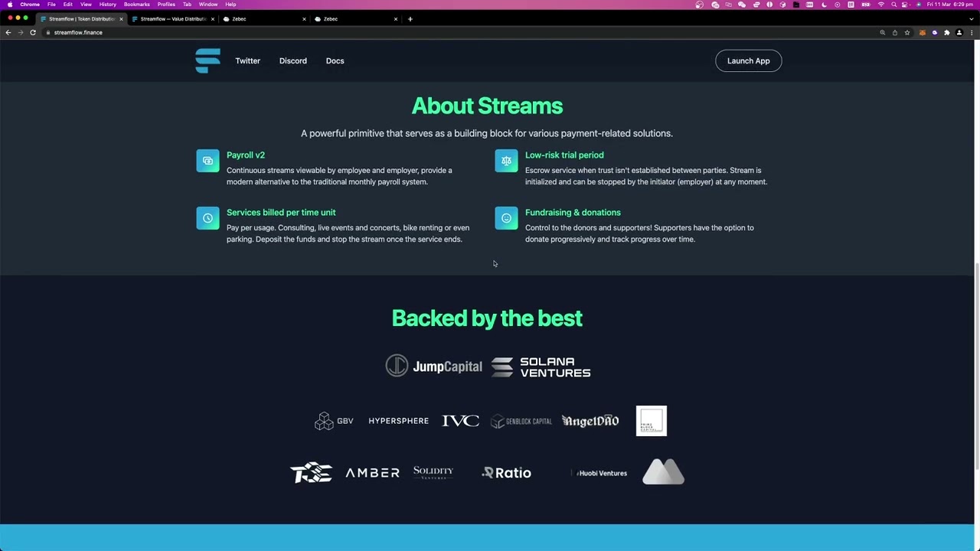Screen dimensions: 980x551
Task: Click the zoom magnifier icon in address bar
Action: [883, 32]
